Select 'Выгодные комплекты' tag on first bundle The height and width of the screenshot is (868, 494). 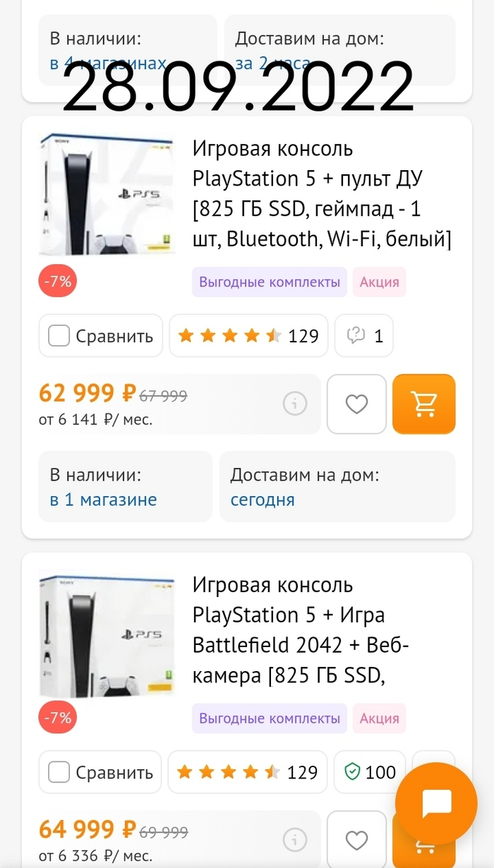click(x=270, y=282)
